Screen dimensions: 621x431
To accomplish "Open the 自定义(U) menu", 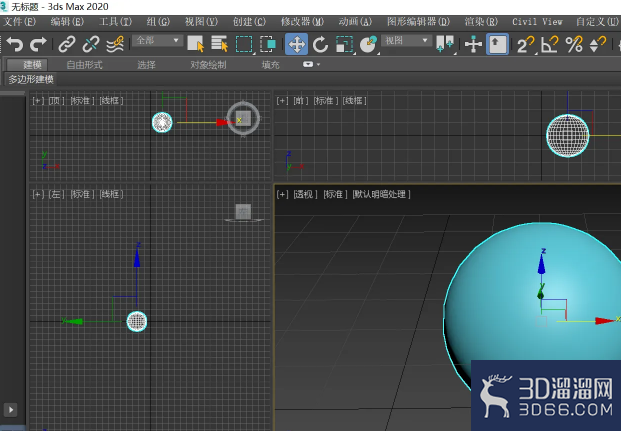I will 597,22.
